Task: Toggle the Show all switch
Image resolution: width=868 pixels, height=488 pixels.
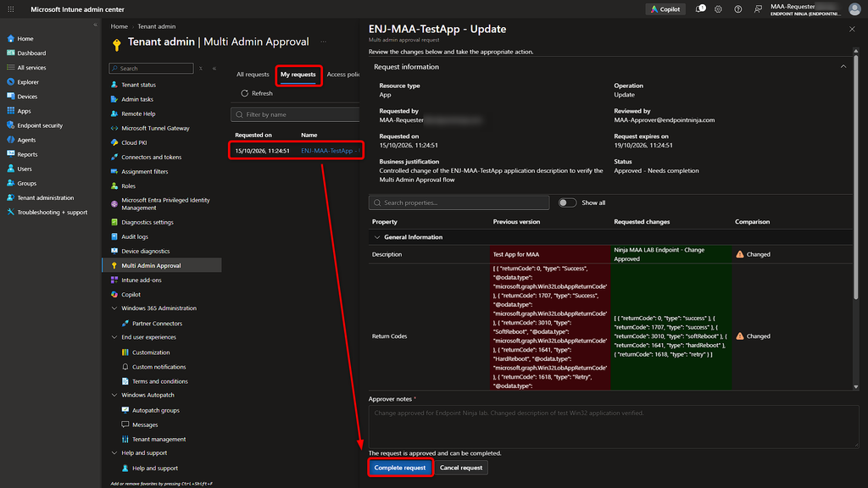Action: coord(567,202)
